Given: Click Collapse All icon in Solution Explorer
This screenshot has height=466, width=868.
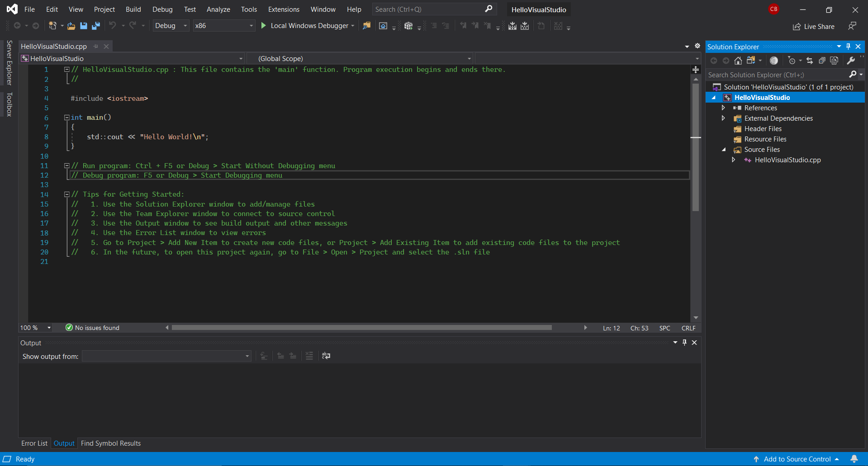Looking at the screenshot, I should click(x=822, y=61).
